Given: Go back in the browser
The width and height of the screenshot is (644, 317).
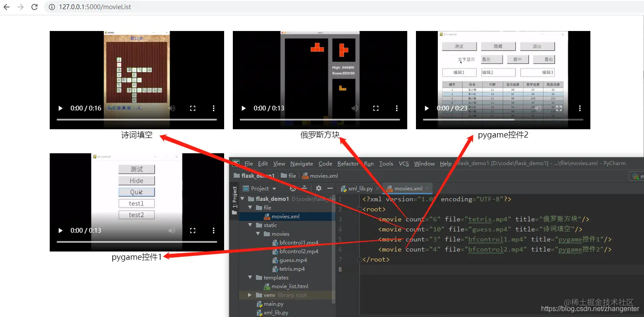Looking at the screenshot, I should click(x=7, y=7).
